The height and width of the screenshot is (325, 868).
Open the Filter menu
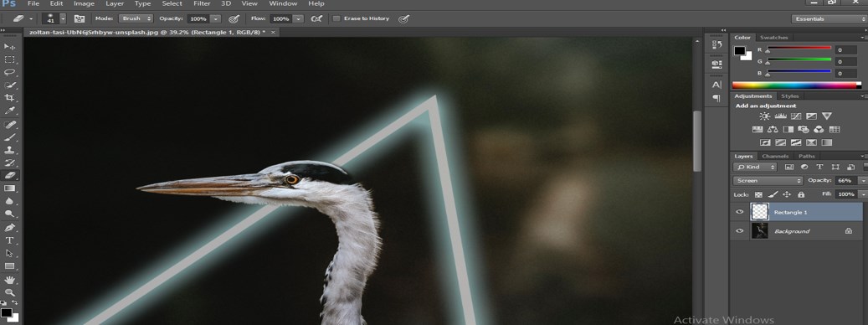pyautogui.click(x=202, y=4)
